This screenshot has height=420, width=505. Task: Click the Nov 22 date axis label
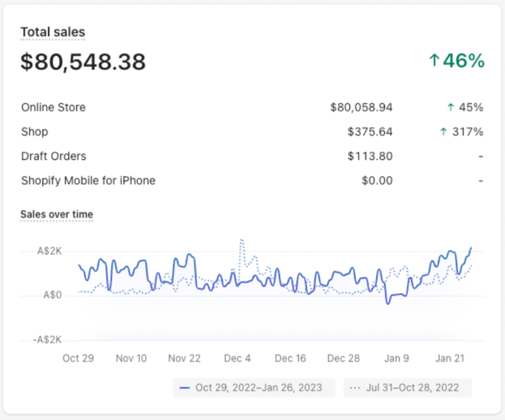[x=184, y=358]
